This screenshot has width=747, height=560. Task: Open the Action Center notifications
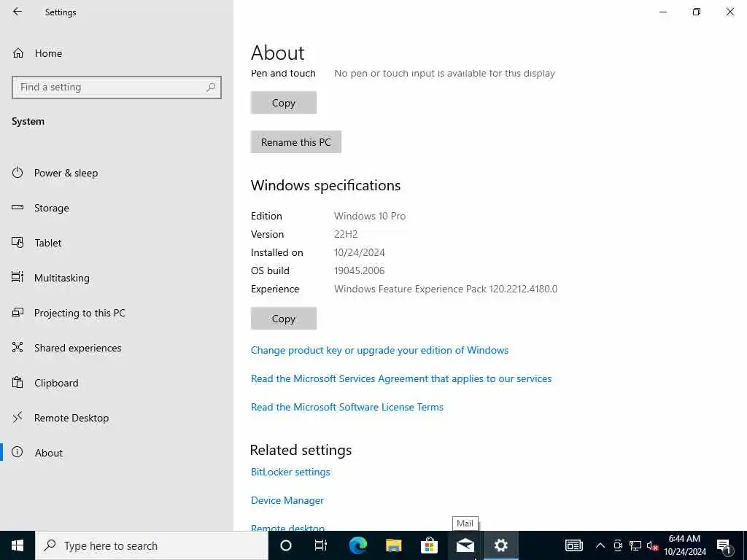724,545
